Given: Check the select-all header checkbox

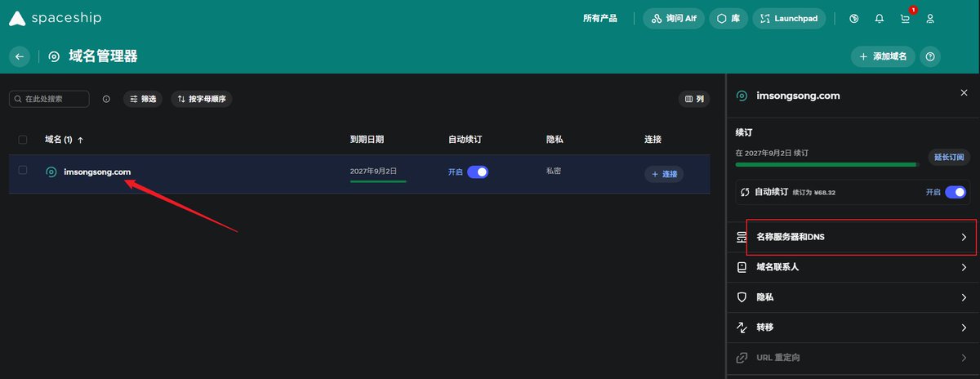Looking at the screenshot, I should tap(23, 140).
